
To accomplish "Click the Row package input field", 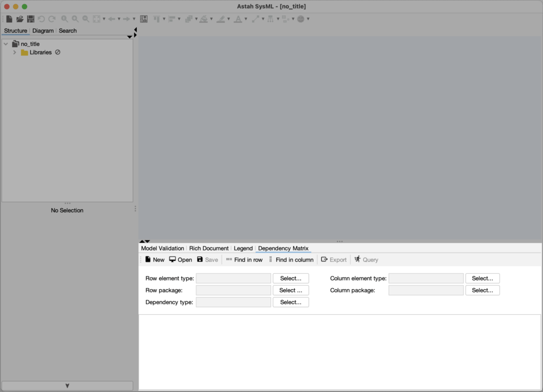I will point(233,290).
